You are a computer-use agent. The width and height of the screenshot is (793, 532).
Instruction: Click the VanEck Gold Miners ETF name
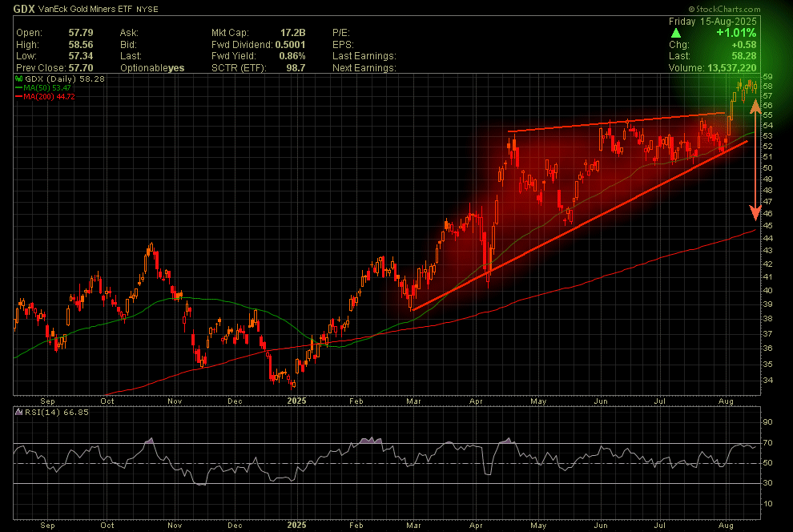86,9
